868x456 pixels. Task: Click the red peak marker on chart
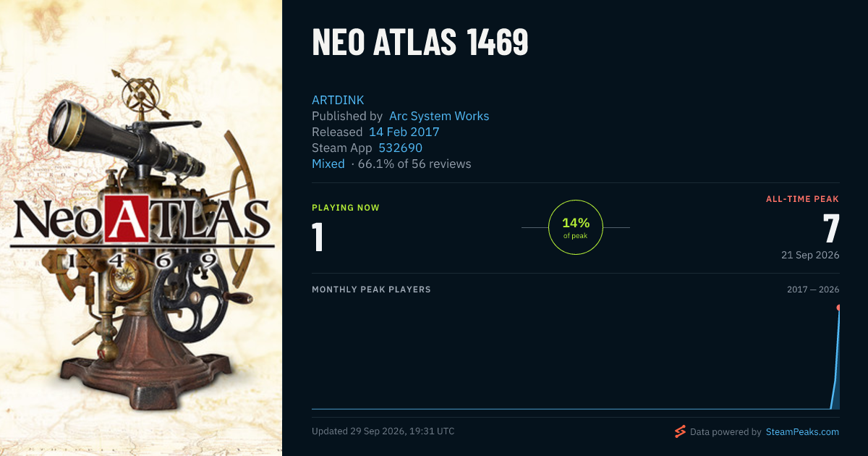click(x=839, y=308)
